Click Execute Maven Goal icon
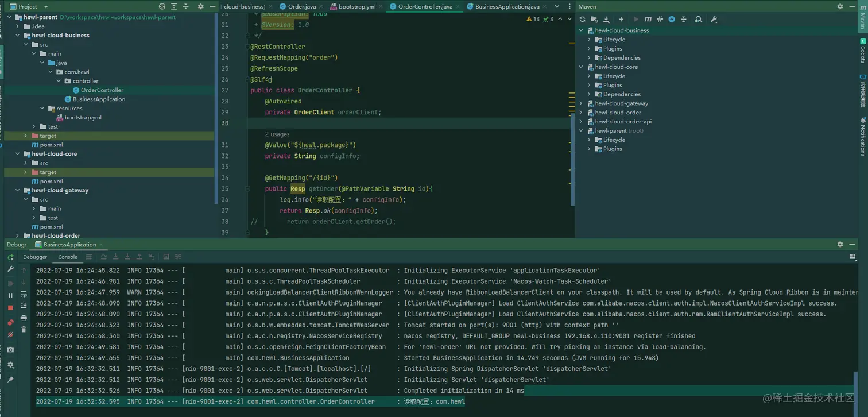868x417 pixels. click(648, 20)
